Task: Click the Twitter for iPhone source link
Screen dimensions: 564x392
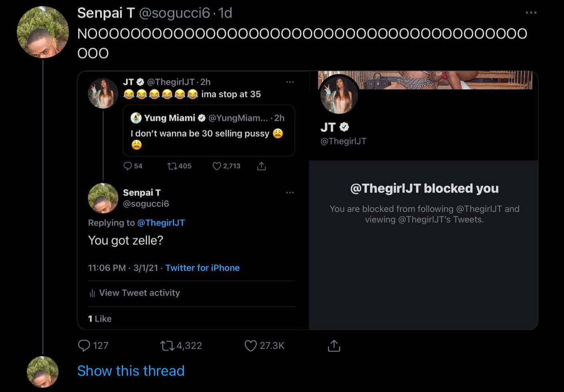Action: point(202,268)
